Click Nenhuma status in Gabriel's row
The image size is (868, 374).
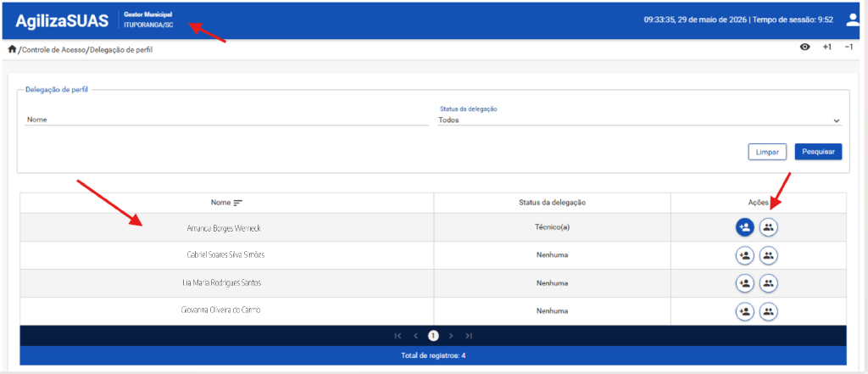point(552,255)
